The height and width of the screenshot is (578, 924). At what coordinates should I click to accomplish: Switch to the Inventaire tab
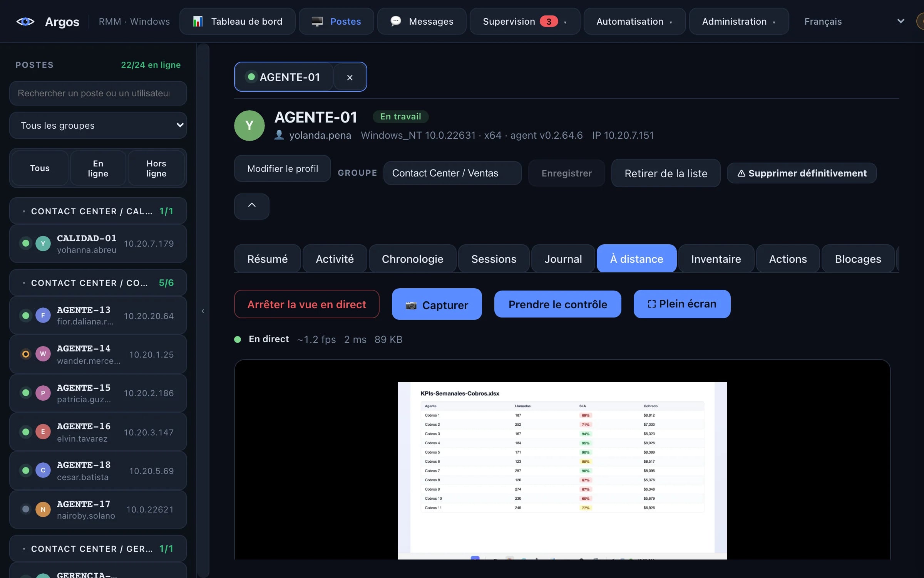[x=716, y=259]
